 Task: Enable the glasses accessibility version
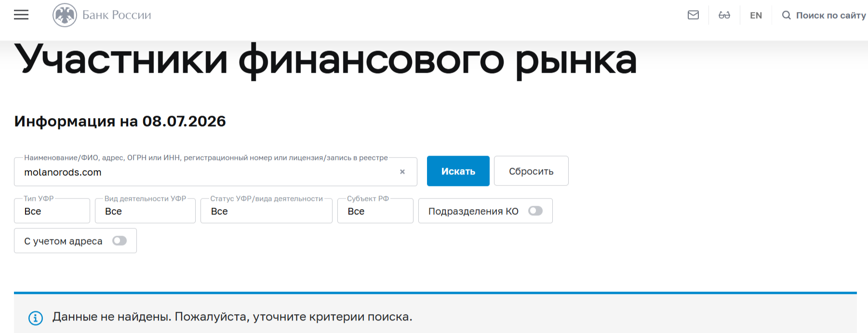(724, 15)
